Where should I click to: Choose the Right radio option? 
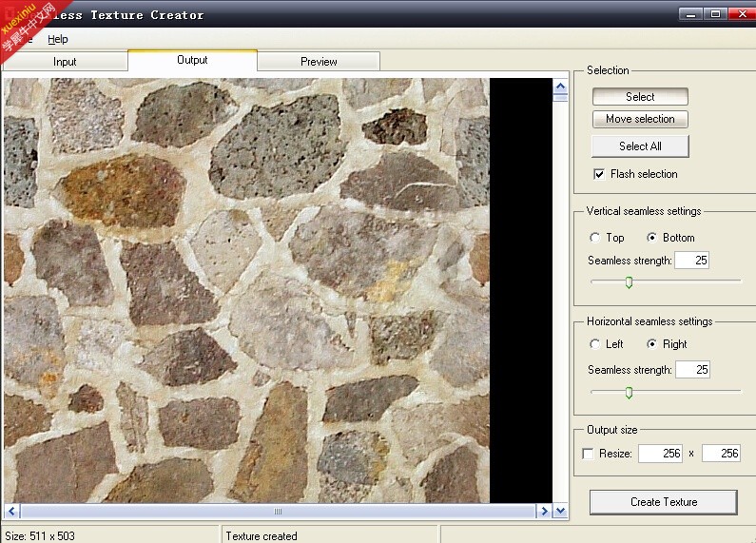point(651,344)
